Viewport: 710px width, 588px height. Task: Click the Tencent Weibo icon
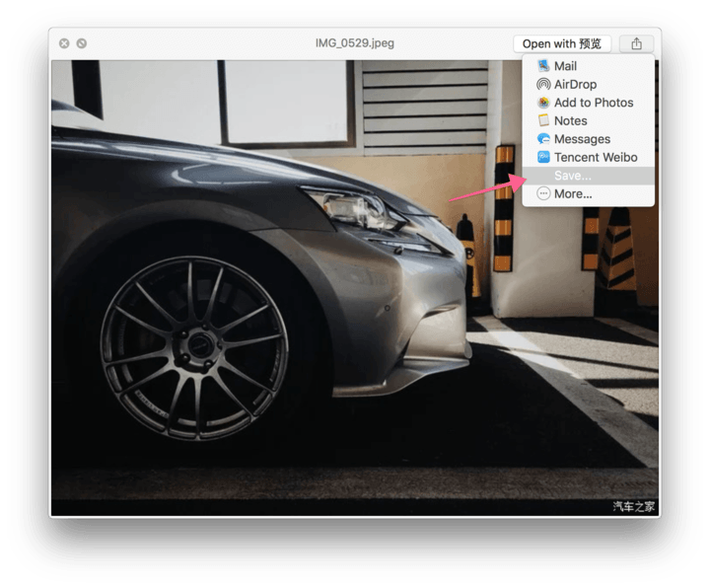[x=543, y=157]
